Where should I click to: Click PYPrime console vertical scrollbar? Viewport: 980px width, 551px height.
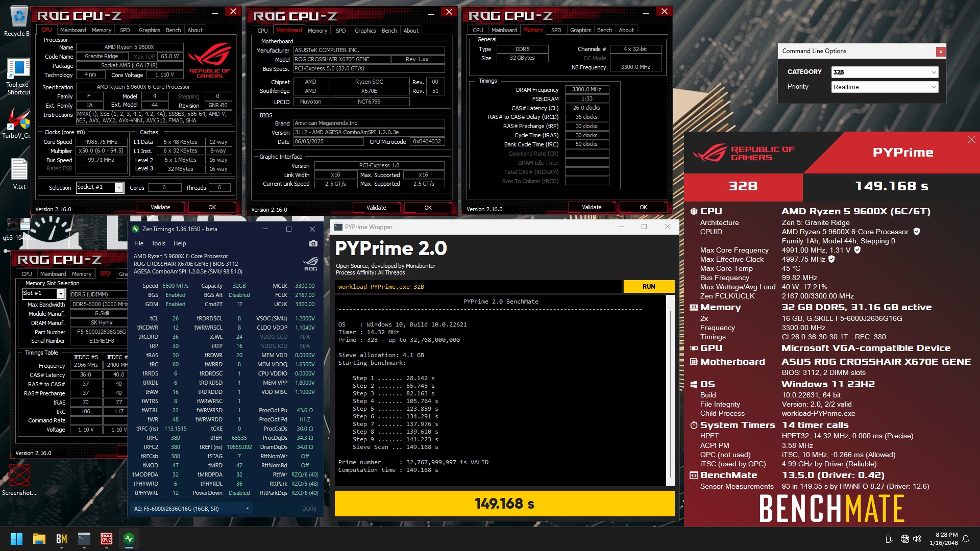(670, 390)
